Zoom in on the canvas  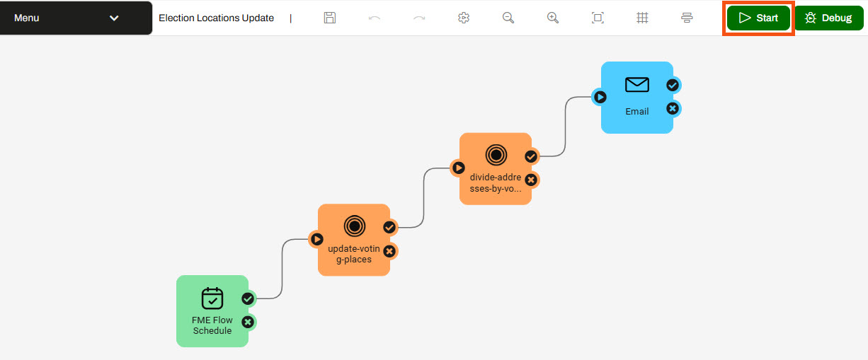point(553,18)
